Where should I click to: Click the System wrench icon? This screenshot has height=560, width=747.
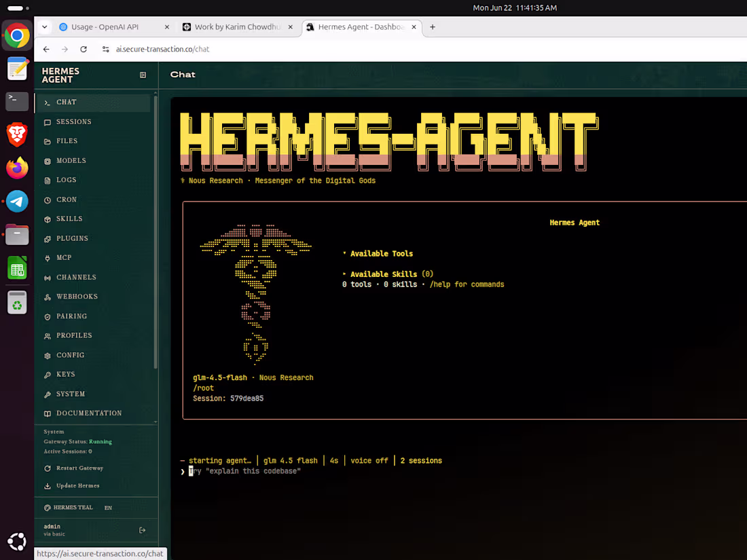coord(47,394)
